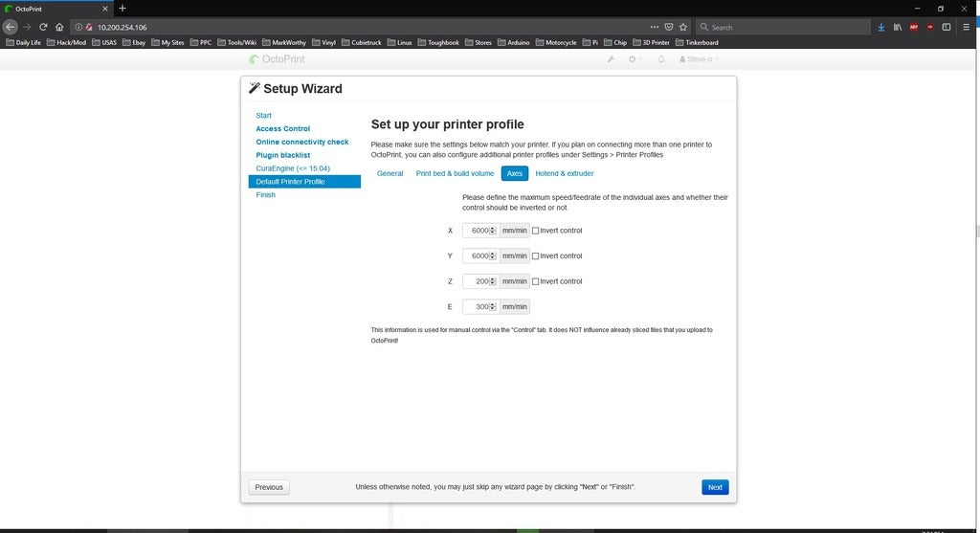This screenshot has width=980, height=533.
Task: Go to the Access Control step
Action: pos(282,129)
